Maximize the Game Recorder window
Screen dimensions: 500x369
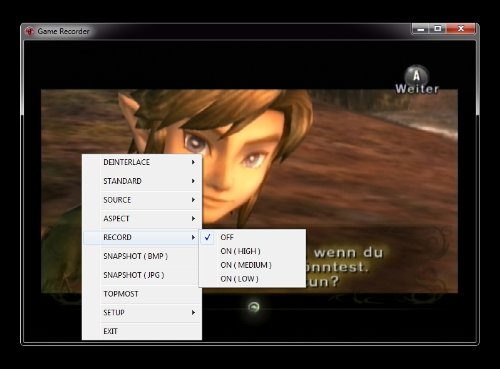coord(438,29)
